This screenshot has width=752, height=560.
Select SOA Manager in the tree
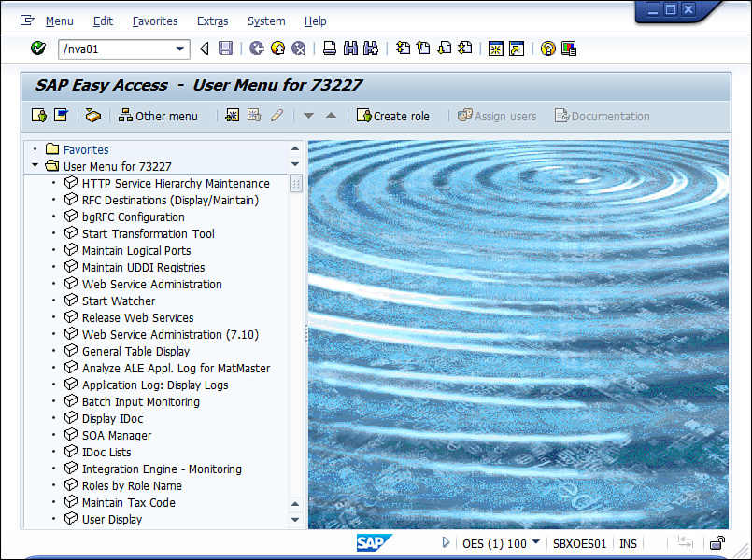tap(117, 436)
